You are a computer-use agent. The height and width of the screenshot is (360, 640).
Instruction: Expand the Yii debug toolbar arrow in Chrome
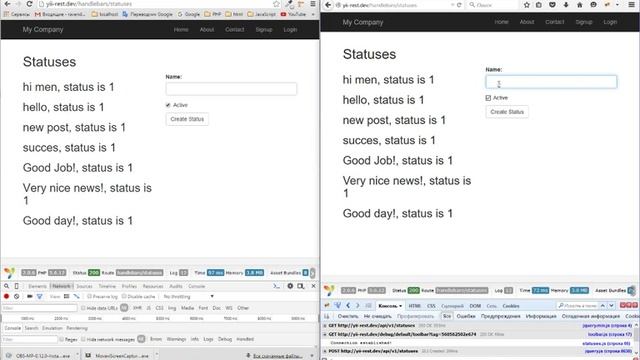click(313, 273)
